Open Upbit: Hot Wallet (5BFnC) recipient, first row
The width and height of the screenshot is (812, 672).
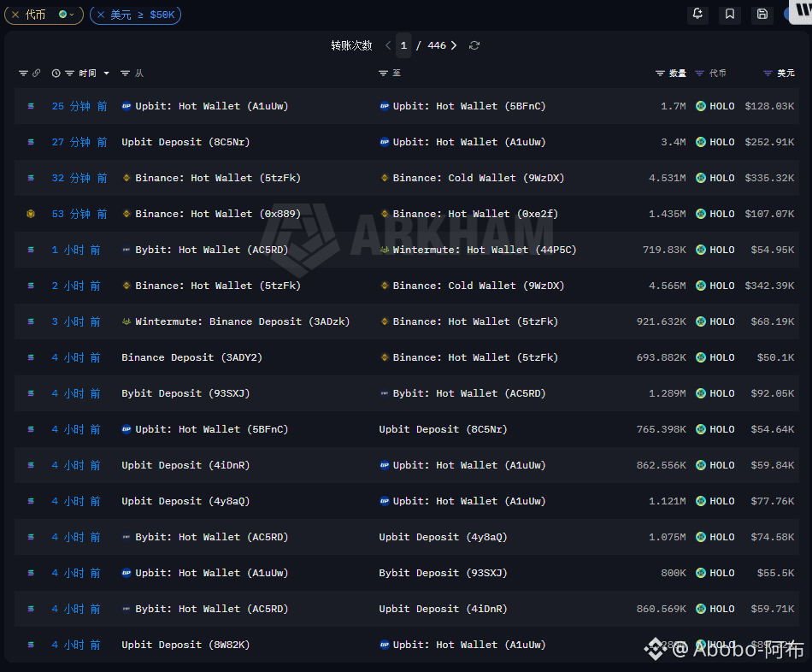[x=468, y=106]
